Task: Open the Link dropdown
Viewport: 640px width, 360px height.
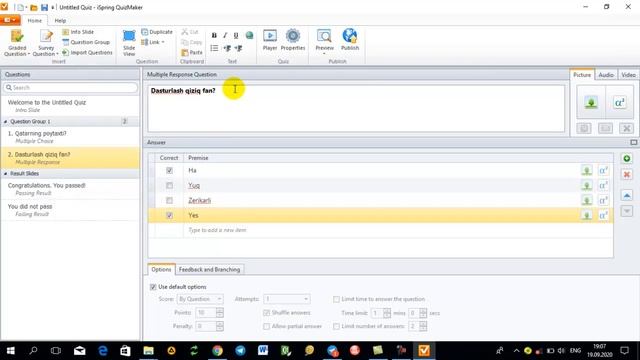Action: tap(153, 42)
